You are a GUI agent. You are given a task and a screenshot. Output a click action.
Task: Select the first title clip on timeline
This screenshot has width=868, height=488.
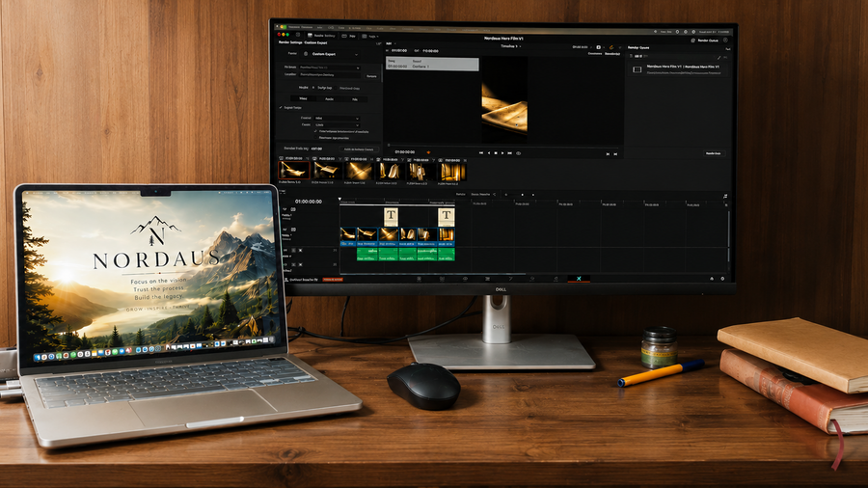click(392, 217)
